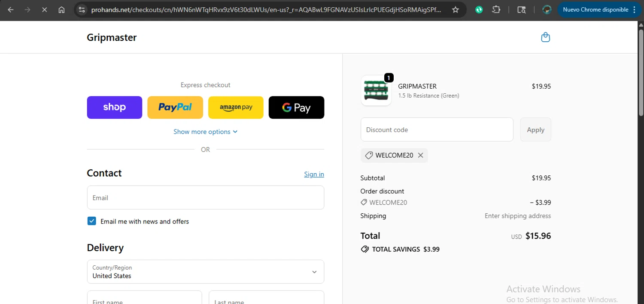Expand Show more options
Screen dimensions: 644x304
[x=205, y=132]
